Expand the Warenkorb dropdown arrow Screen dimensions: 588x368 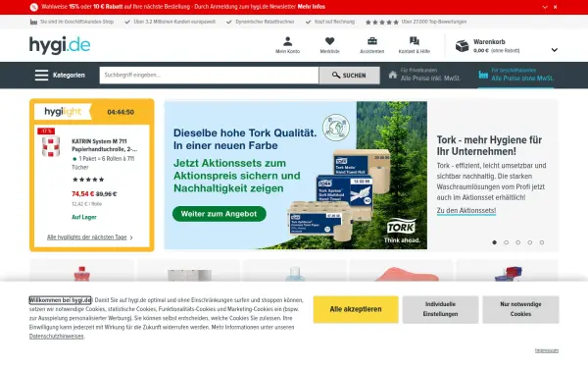(555, 50)
